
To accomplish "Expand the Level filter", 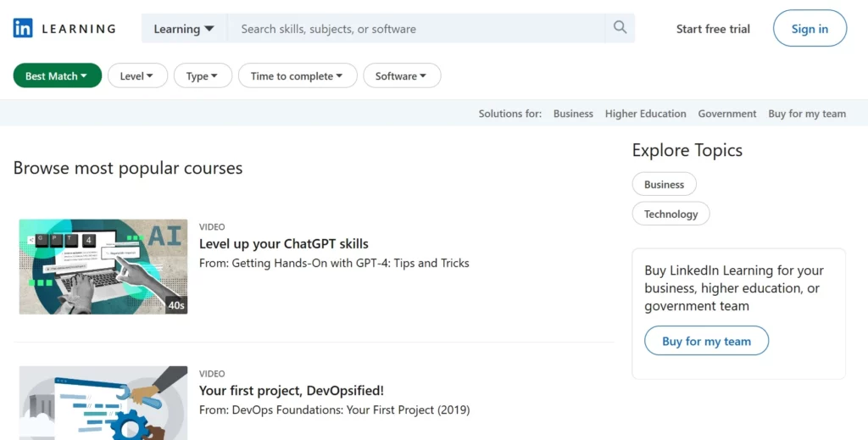I will (x=137, y=75).
